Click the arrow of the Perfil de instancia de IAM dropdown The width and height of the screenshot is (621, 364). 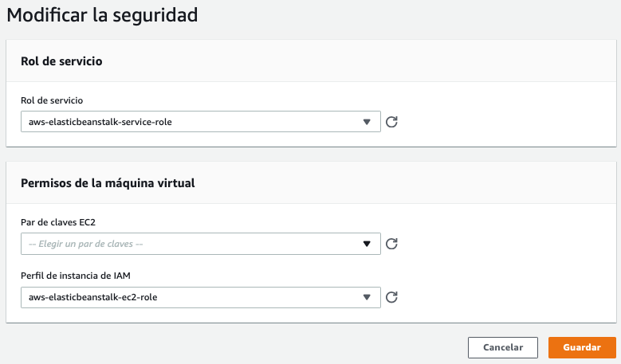point(367,297)
